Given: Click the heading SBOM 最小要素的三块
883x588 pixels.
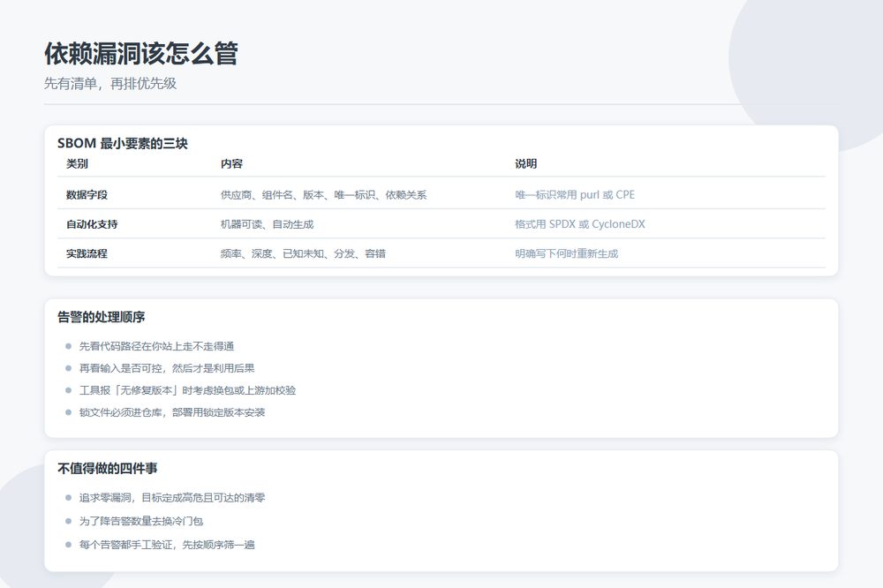Looking at the screenshot, I should [x=122, y=143].
